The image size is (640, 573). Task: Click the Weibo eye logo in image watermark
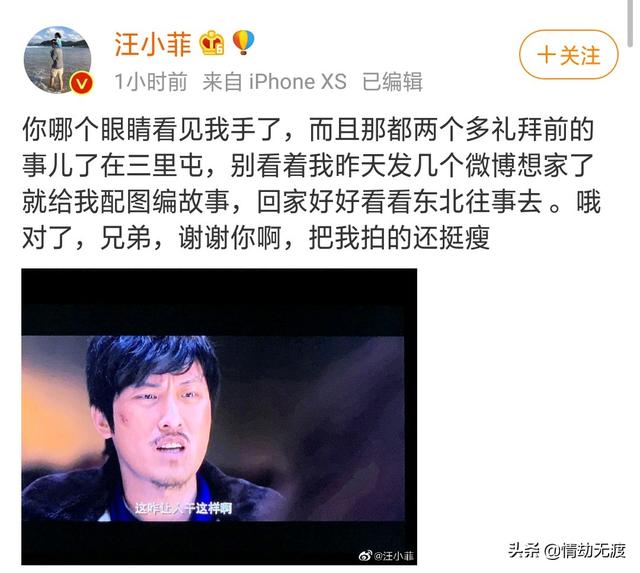tap(365, 555)
